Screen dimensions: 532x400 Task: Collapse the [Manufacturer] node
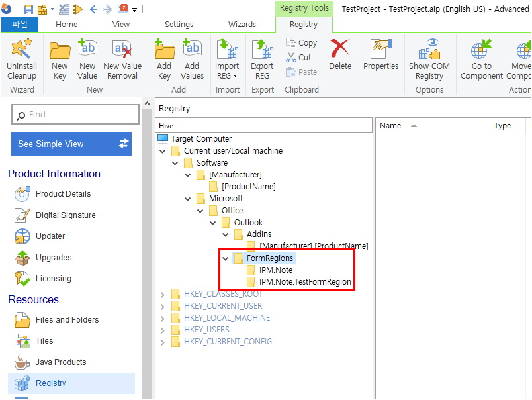point(188,175)
